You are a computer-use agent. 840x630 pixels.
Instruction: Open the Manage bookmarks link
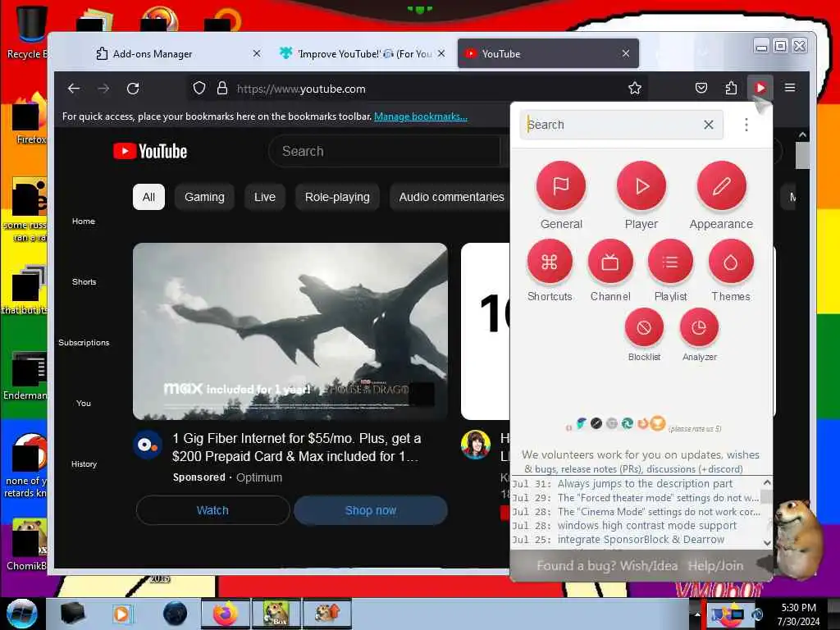[421, 116]
